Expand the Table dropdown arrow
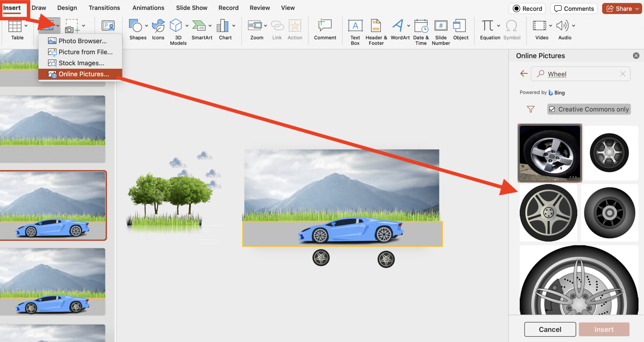The height and width of the screenshot is (342, 644). tap(26, 26)
